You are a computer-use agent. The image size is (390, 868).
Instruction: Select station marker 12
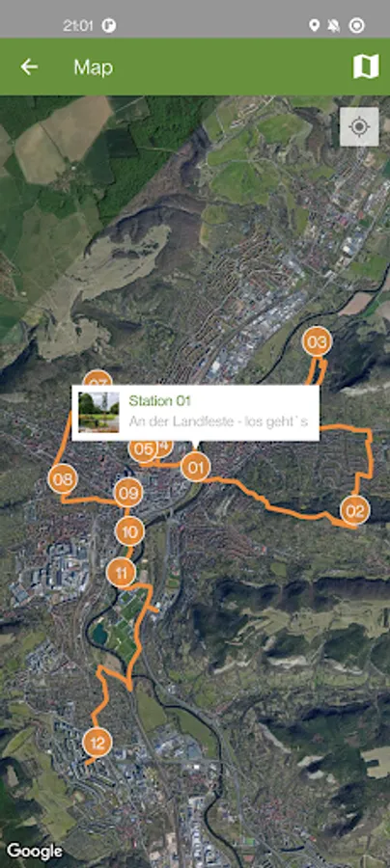coord(97,743)
